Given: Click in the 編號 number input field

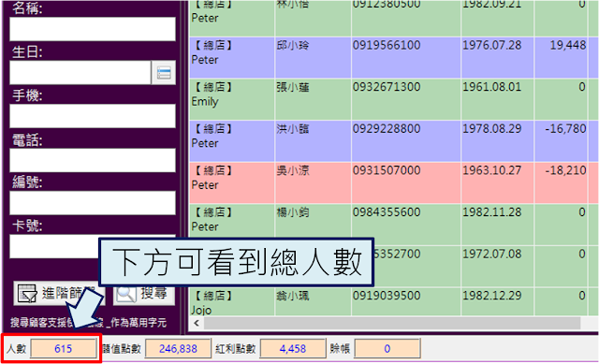Looking at the screenshot, I should coord(93,203).
